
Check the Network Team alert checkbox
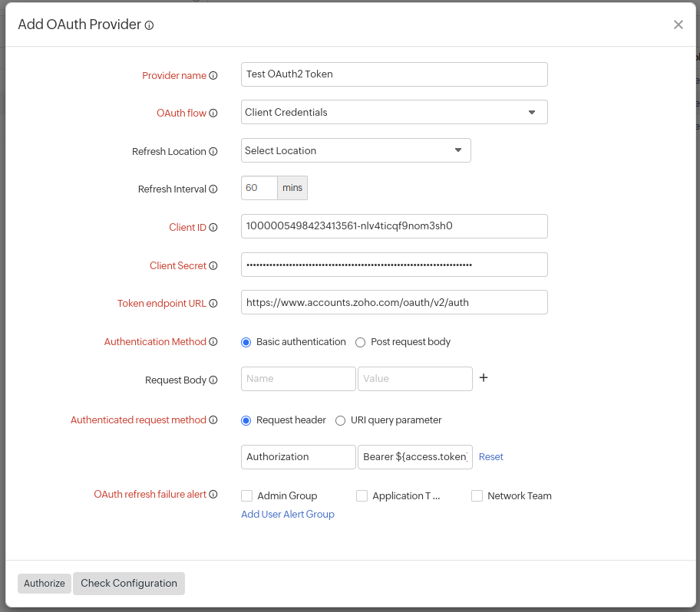click(x=477, y=495)
